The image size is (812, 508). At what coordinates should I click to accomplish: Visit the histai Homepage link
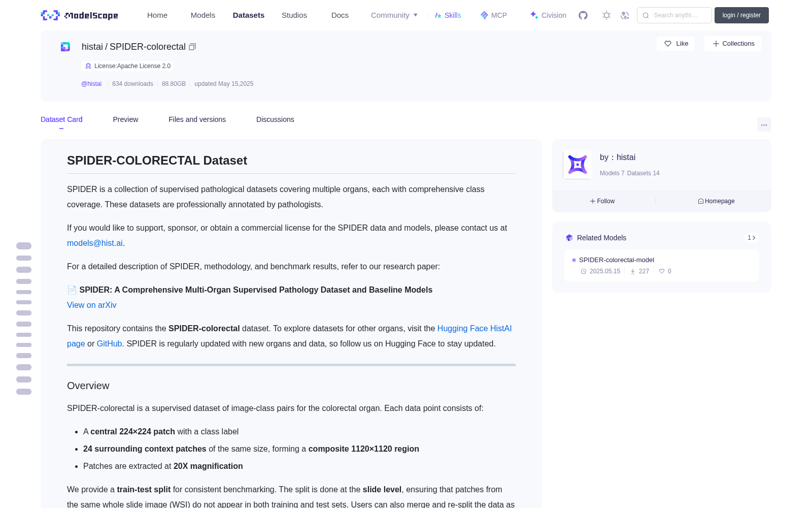point(716,201)
